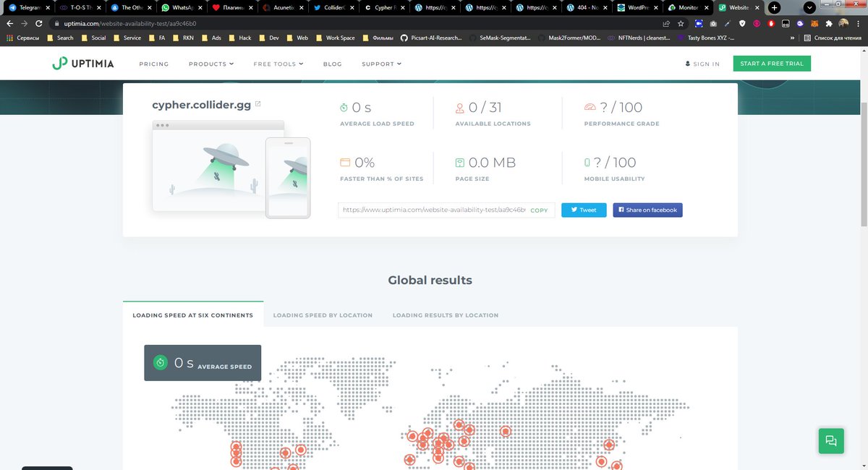Open the MetaMask fox extension

814,23
